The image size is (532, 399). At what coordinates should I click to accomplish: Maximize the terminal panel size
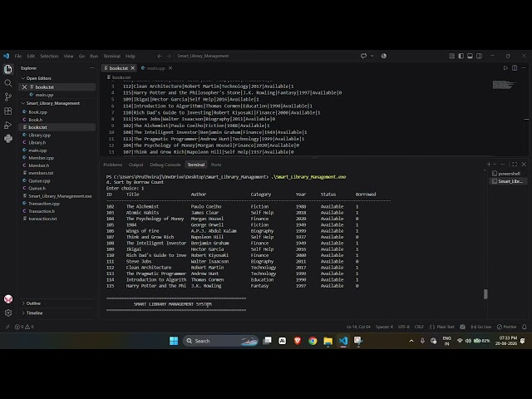(515, 165)
